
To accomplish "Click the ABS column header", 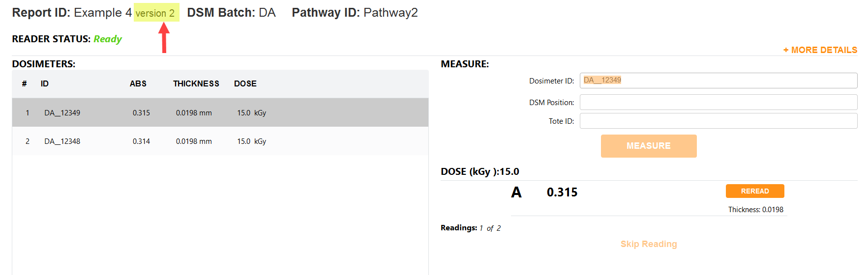I will point(138,83).
